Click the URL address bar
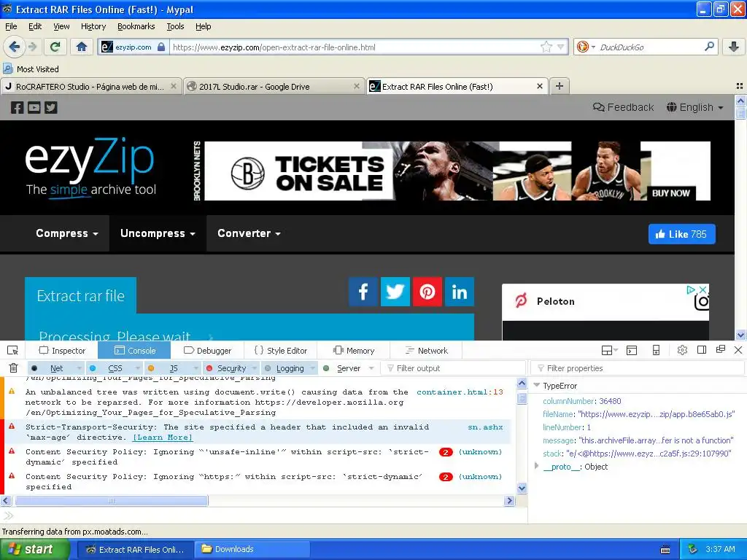 (355, 47)
